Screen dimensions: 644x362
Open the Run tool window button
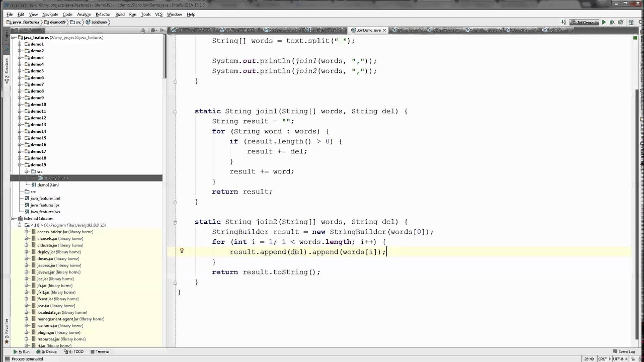22,352
